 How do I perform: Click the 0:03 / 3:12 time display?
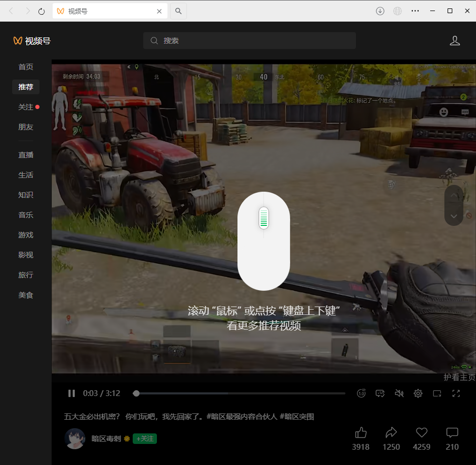point(102,393)
